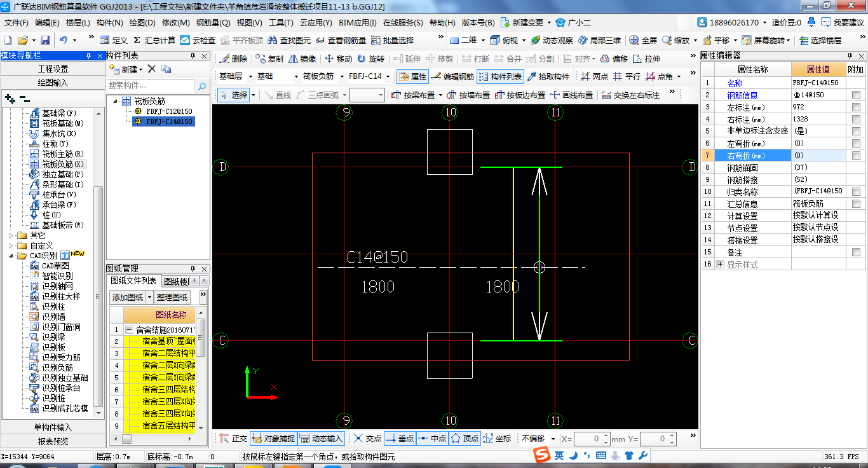Screen dimensions: 868x468
Task: Activate 拾取构件 pick component tool
Action: [x=548, y=76]
